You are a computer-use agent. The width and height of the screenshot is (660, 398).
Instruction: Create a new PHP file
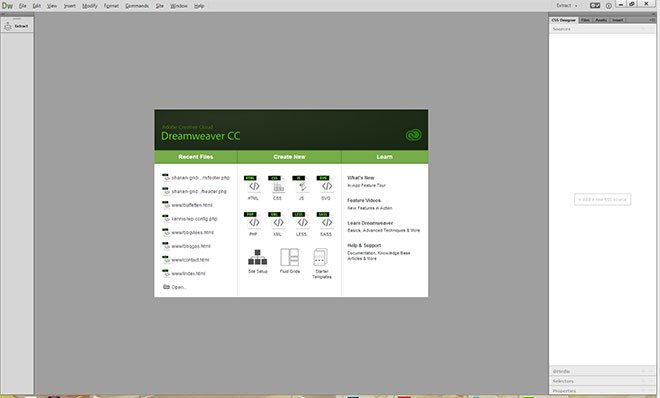[x=253, y=224]
